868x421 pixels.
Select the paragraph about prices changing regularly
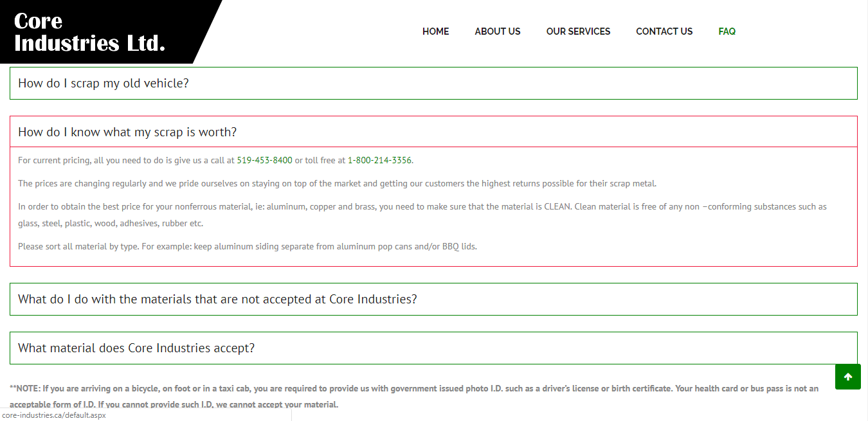338,184
